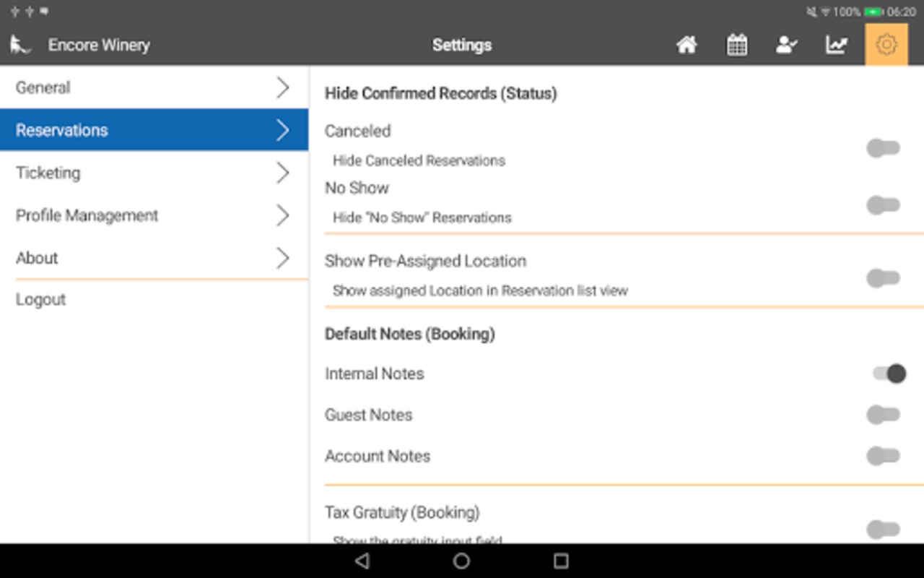Tap Android home circle button
924x578 pixels.
[x=462, y=561]
